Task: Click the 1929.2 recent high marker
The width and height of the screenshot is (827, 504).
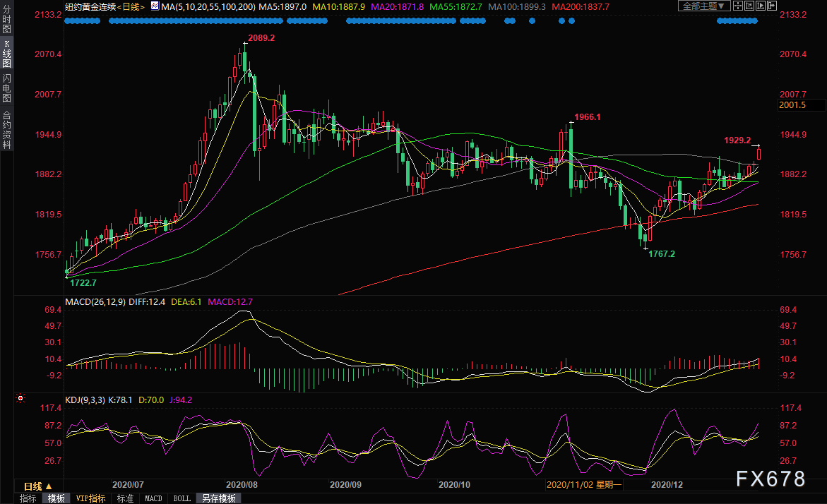Action: (737, 140)
